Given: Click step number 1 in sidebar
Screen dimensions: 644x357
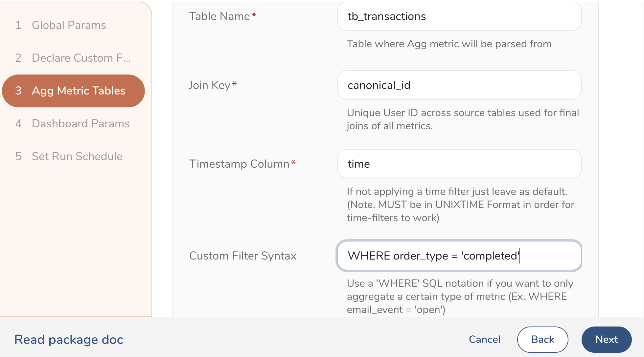Looking at the screenshot, I should click(x=18, y=25).
